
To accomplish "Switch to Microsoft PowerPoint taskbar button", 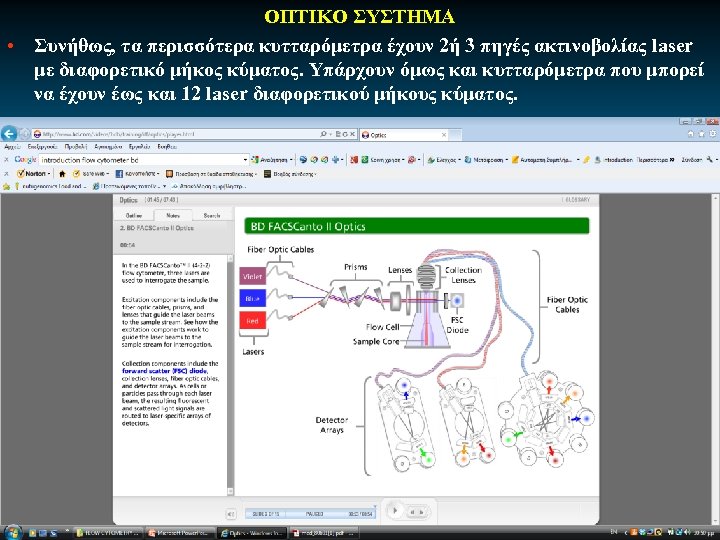I will [x=180, y=533].
